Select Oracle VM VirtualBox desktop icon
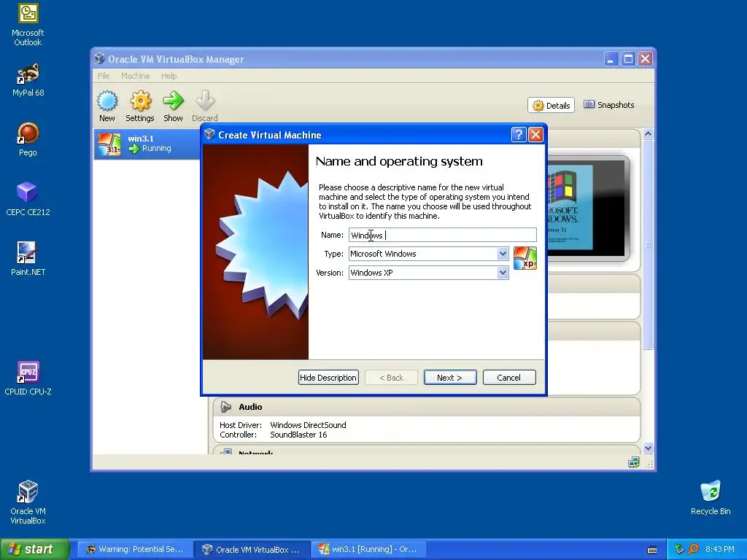The image size is (747, 560). (28, 502)
